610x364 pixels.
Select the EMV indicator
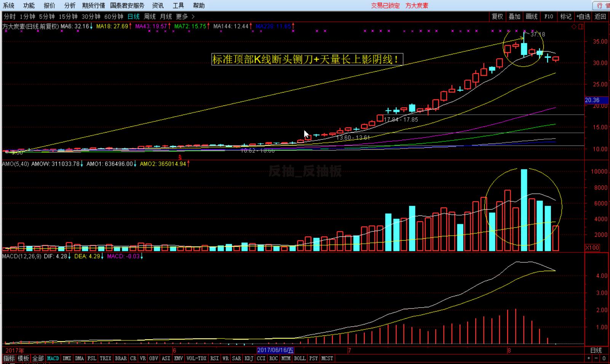(x=179, y=358)
